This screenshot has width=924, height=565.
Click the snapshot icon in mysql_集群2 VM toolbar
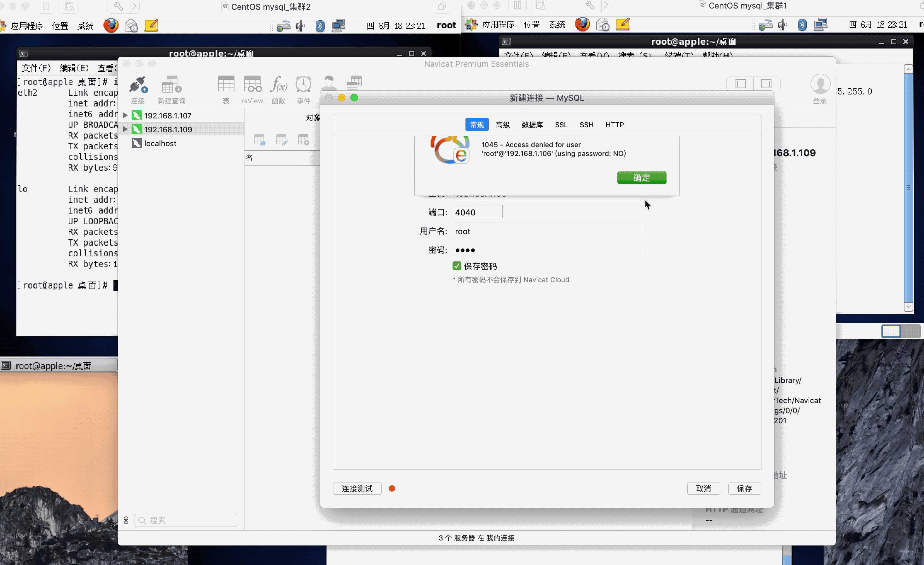[69, 6]
